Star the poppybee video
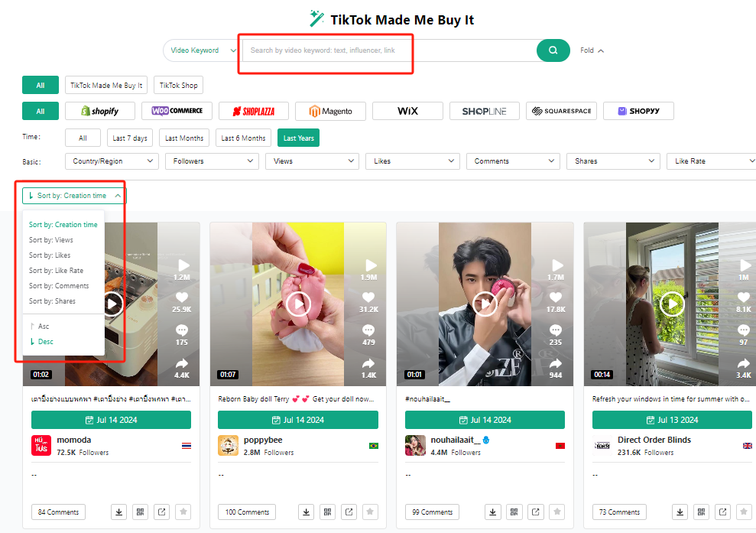The image size is (756, 533). click(370, 512)
